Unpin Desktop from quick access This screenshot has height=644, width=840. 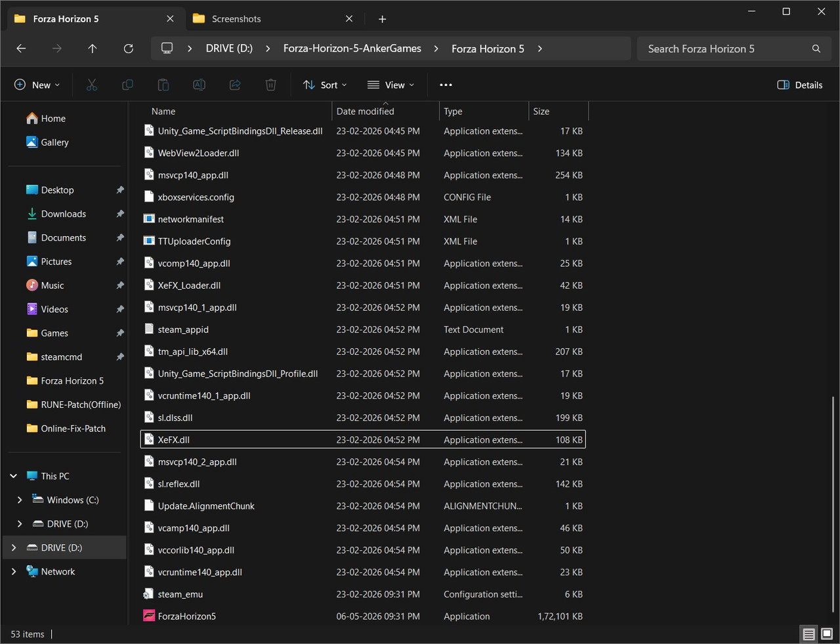tap(120, 190)
